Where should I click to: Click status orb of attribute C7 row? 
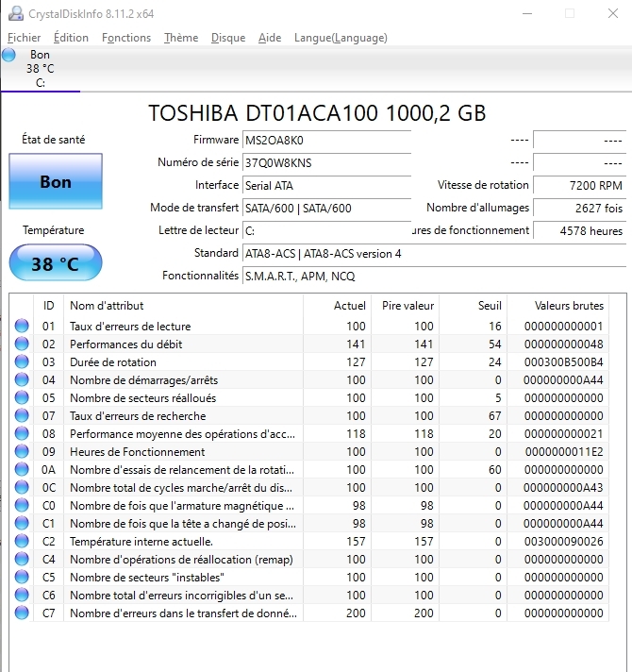point(22,613)
